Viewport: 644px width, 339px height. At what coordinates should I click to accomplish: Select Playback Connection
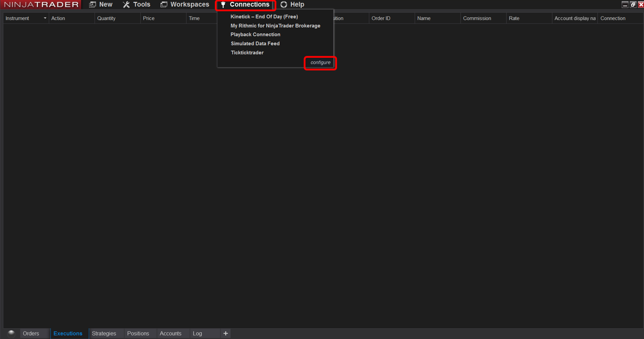tap(255, 34)
